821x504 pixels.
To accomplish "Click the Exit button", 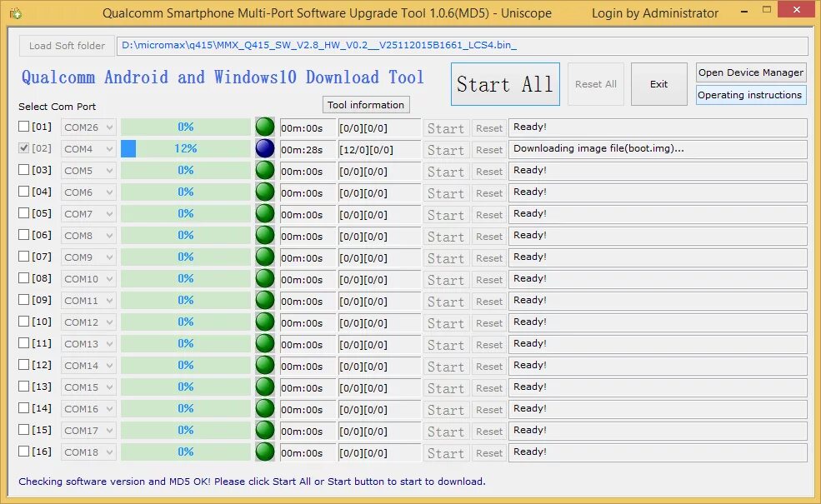I will pos(659,84).
